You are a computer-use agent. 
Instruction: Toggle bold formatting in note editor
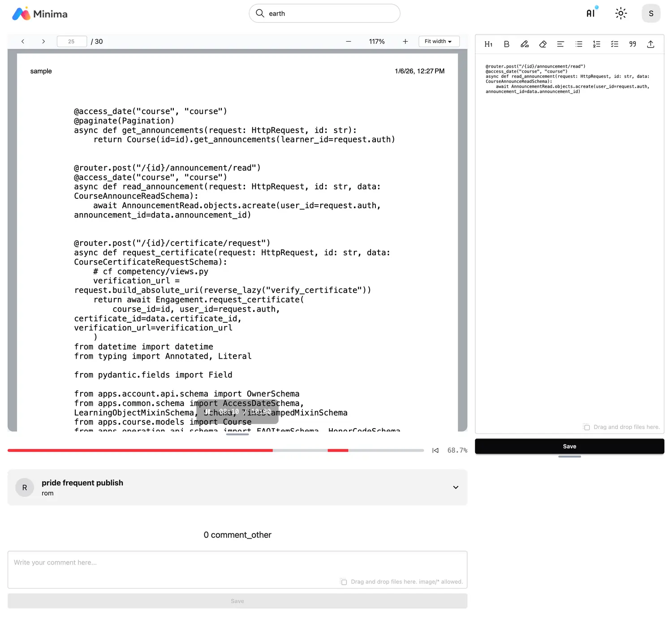(x=506, y=44)
